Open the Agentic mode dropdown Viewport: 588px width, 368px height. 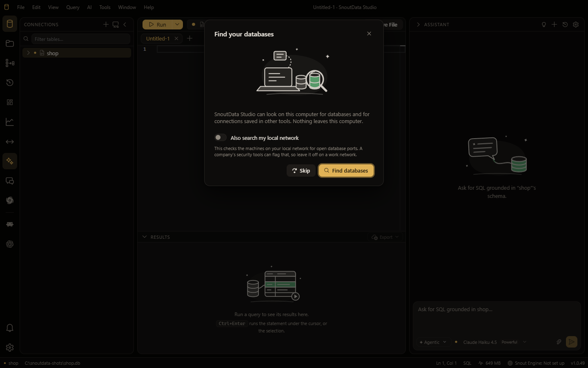tap(433, 342)
